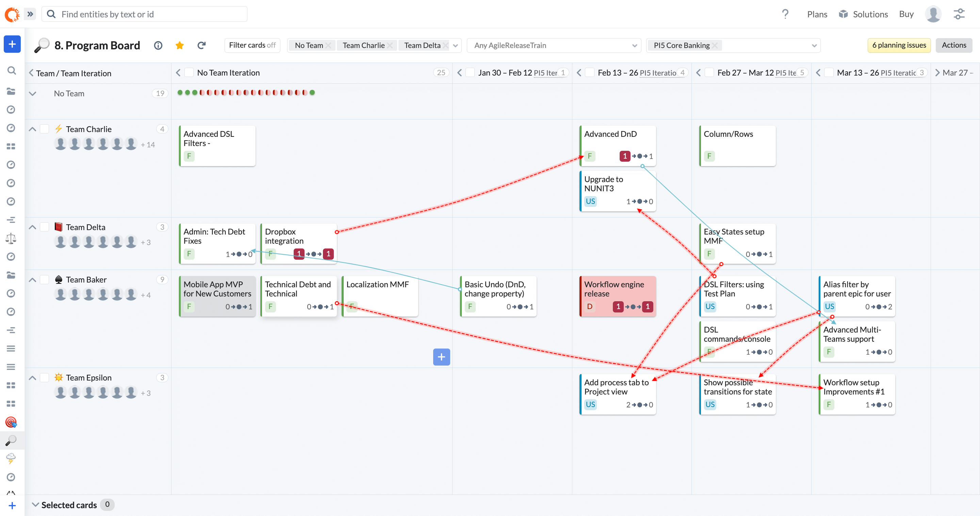The height and width of the screenshot is (516, 980).
Task: Click the board refresh icon
Action: tap(202, 45)
